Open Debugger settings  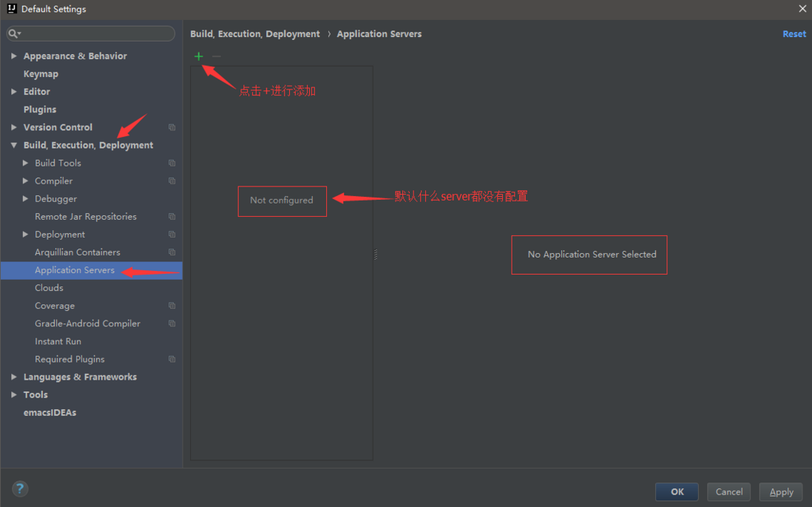(56, 199)
